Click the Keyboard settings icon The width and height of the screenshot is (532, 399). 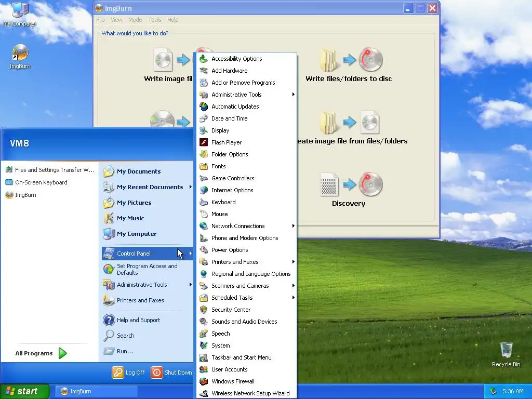204,202
